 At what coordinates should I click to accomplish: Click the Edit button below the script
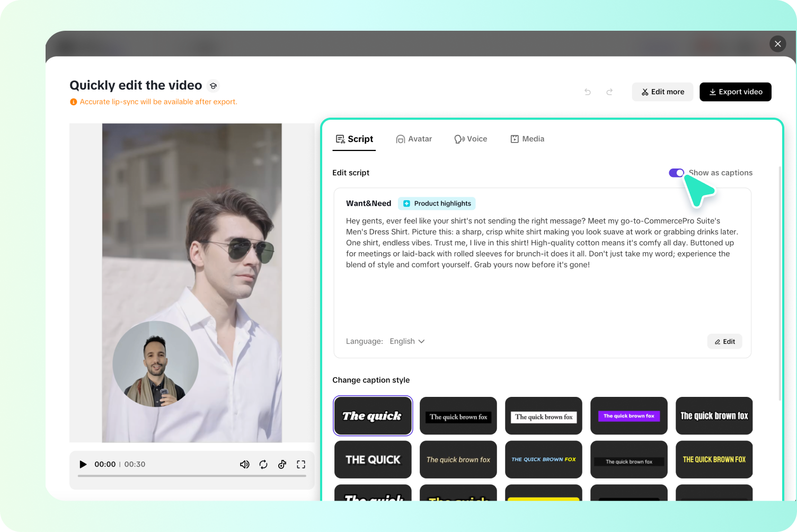pos(724,341)
